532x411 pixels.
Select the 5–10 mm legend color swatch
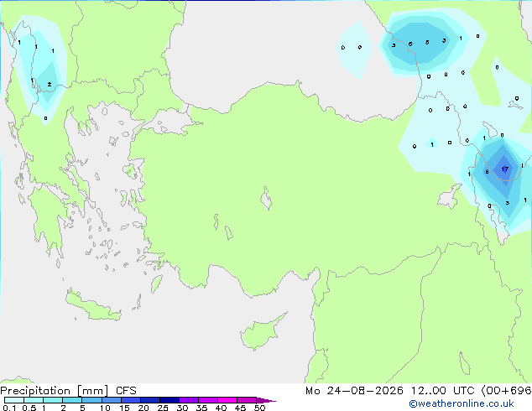(91, 400)
